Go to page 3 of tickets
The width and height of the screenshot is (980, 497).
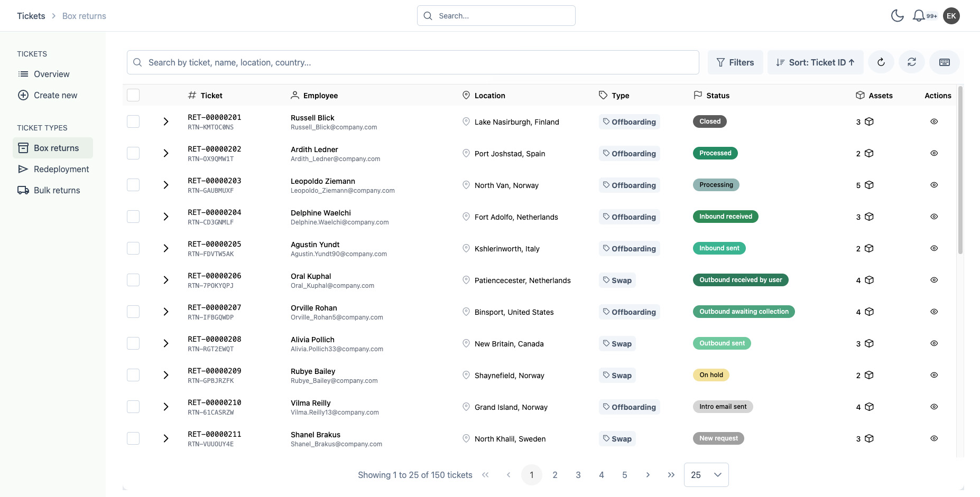tap(578, 475)
